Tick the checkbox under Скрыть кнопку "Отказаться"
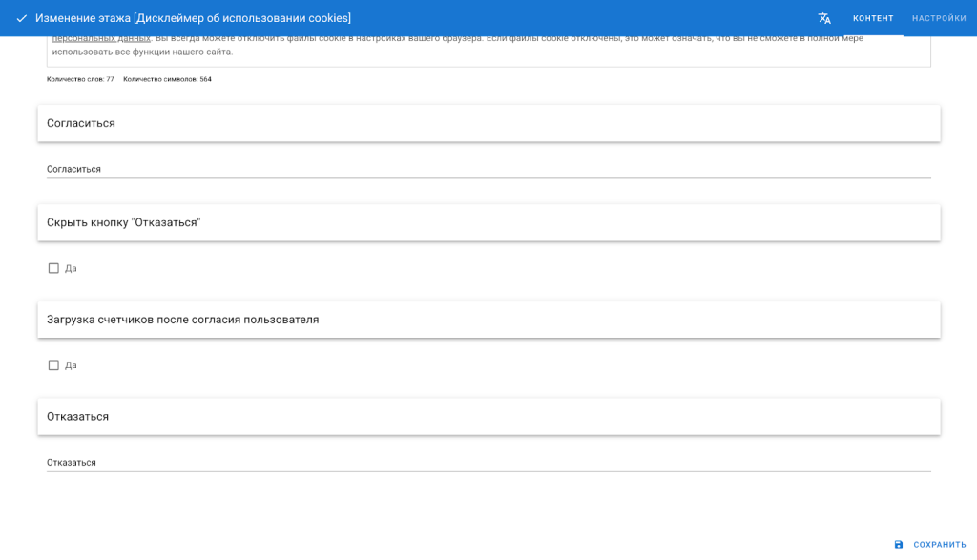 click(53, 268)
